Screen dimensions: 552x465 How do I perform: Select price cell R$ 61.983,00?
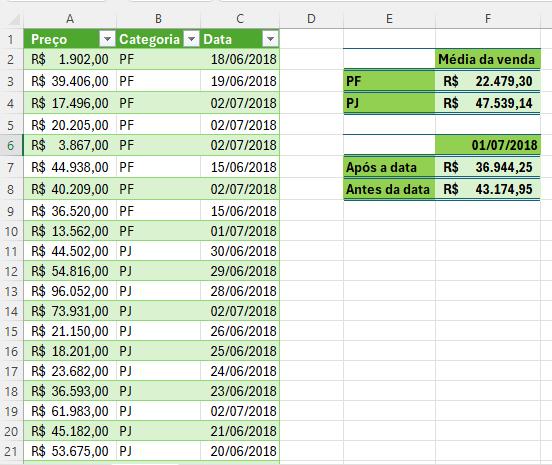pyautogui.click(x=70, y=411)
